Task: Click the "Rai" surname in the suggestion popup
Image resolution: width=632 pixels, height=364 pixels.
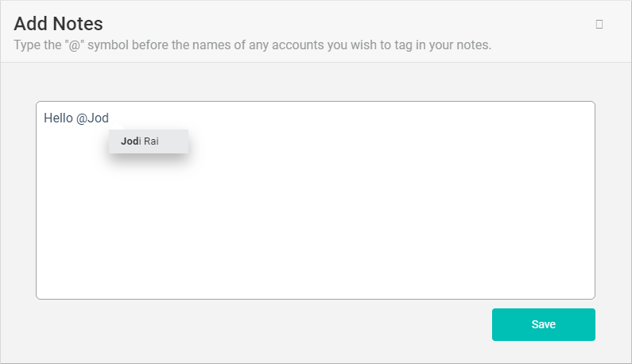Action: click(x=152, y=141)
